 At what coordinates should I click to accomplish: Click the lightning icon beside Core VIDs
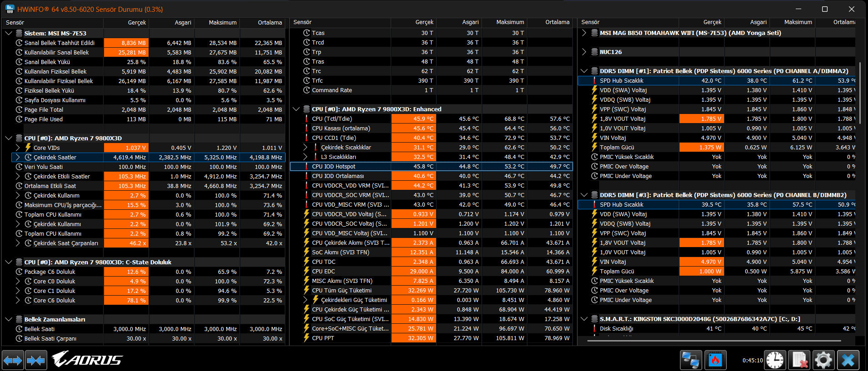[x=28, y=148]
